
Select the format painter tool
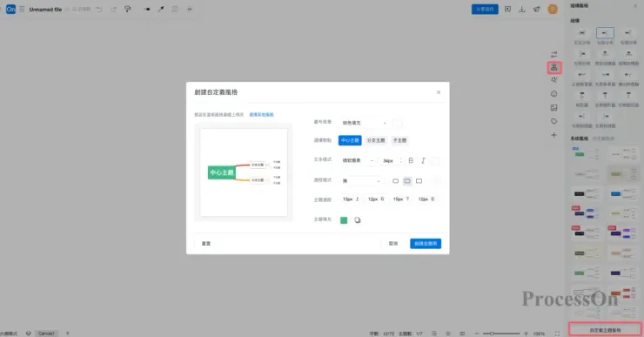pyautogui.click(x=128, y=9)
